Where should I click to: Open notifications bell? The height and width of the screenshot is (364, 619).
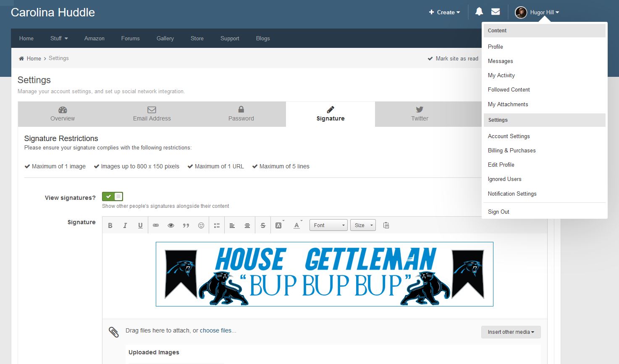(x=479, y=12)
